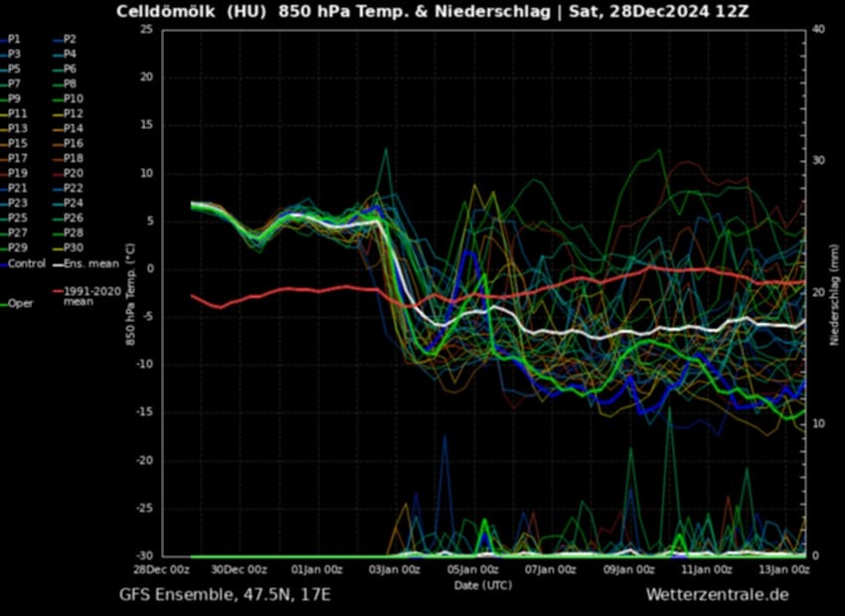Select the 09Jan 00z date tick label
Screen dimensions: 845x616
(x=630, y=569)
